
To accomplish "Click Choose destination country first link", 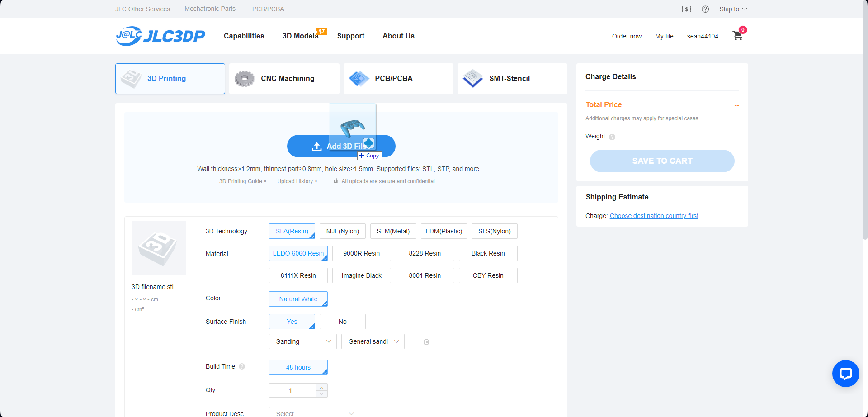I will click(654, 216).
